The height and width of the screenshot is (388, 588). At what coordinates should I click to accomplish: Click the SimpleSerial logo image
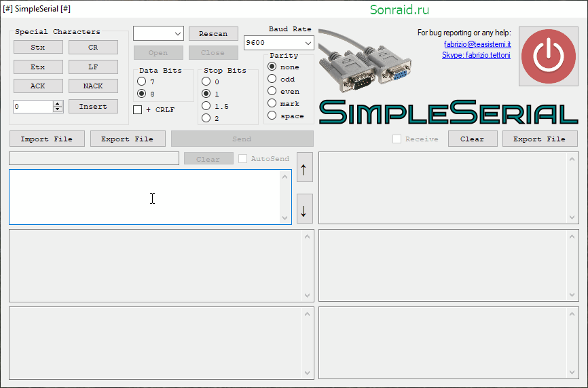448,112
